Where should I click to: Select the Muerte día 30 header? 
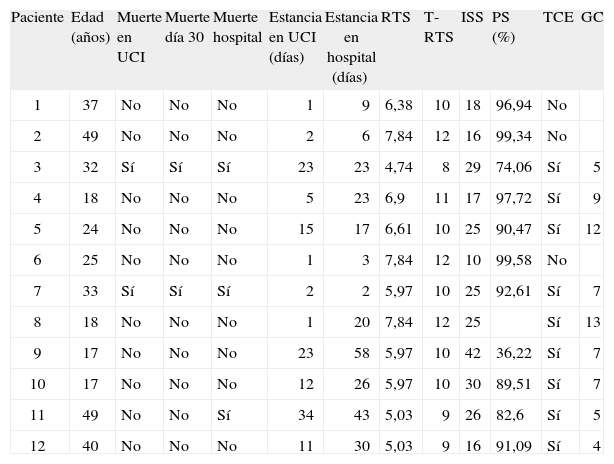tap(185, 28)
